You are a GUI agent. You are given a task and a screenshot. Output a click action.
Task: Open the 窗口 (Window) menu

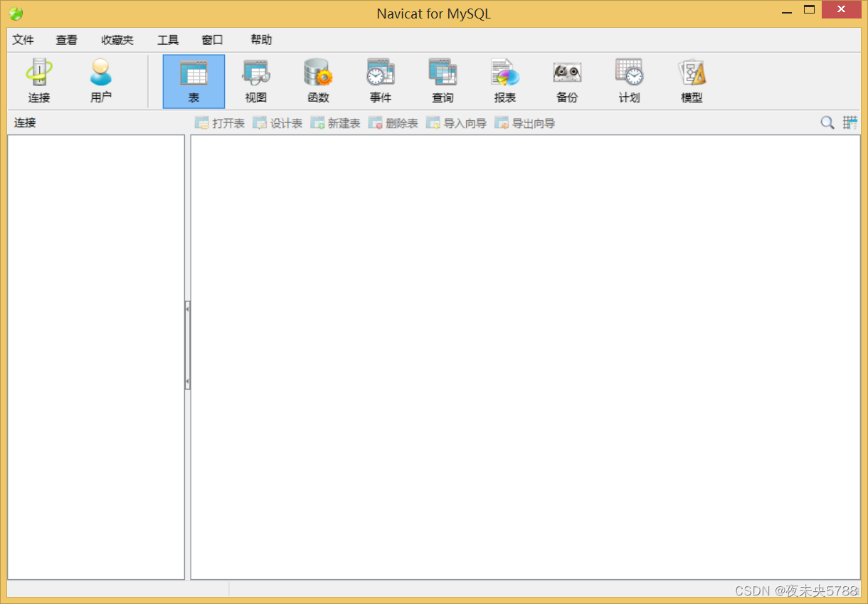[213, 40]
